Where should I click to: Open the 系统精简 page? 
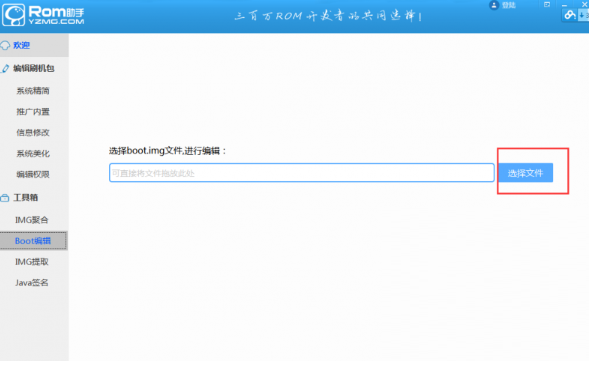tap(33, 91)
